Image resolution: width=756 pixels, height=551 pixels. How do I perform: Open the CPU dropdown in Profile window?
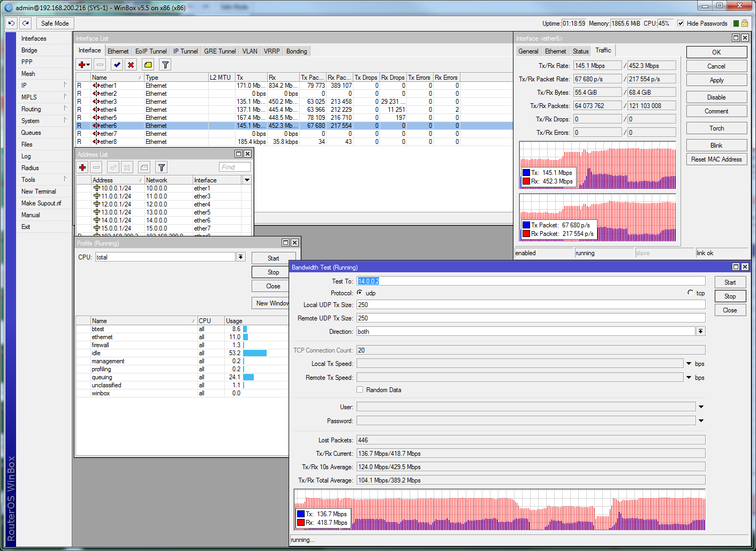[x=240, y=257]
